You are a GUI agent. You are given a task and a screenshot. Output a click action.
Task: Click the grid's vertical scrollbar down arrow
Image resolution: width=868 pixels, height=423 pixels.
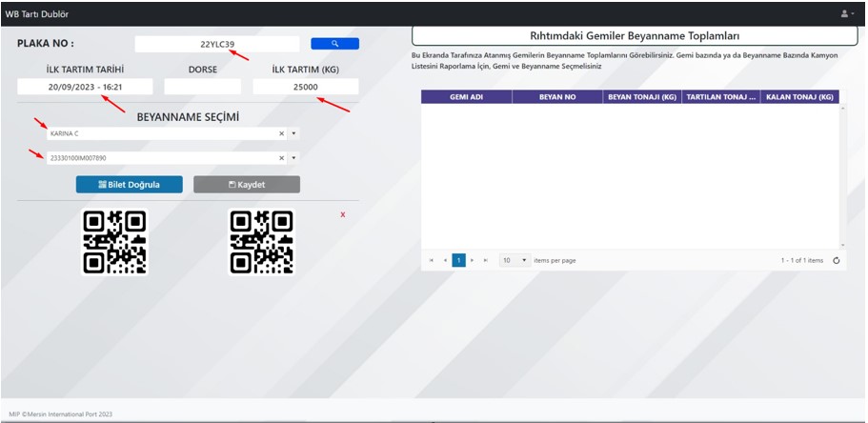[x=843, y=245]
